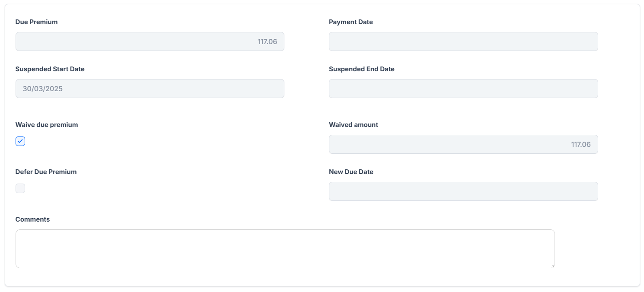Click the Waived amount field
This screenshot has width=644, height=292.
tap(463, 144)
